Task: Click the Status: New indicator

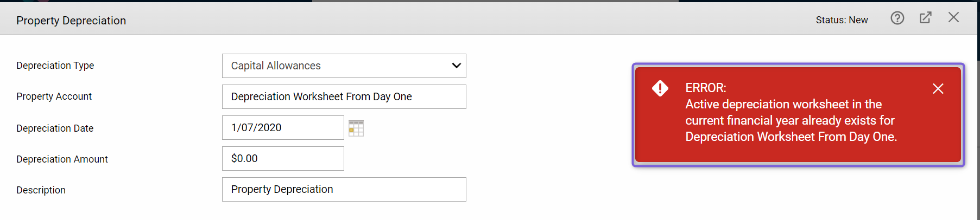Action: click(842, 20)
